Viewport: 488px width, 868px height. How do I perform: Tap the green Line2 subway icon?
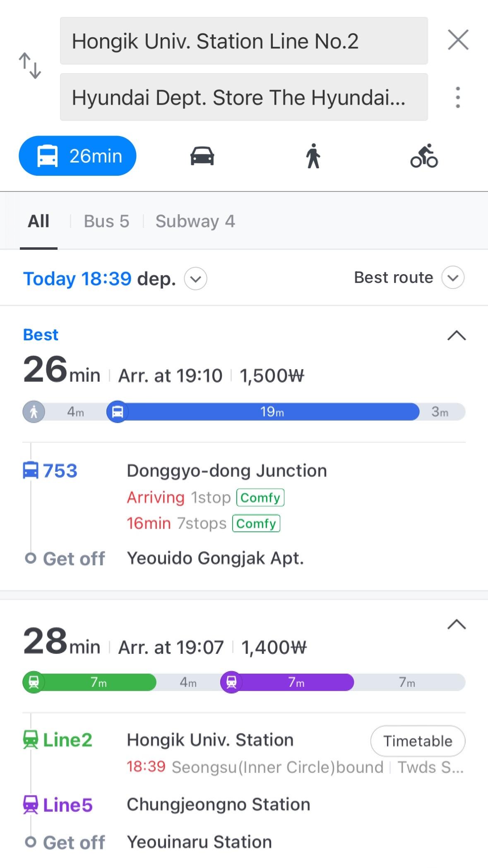31,740
